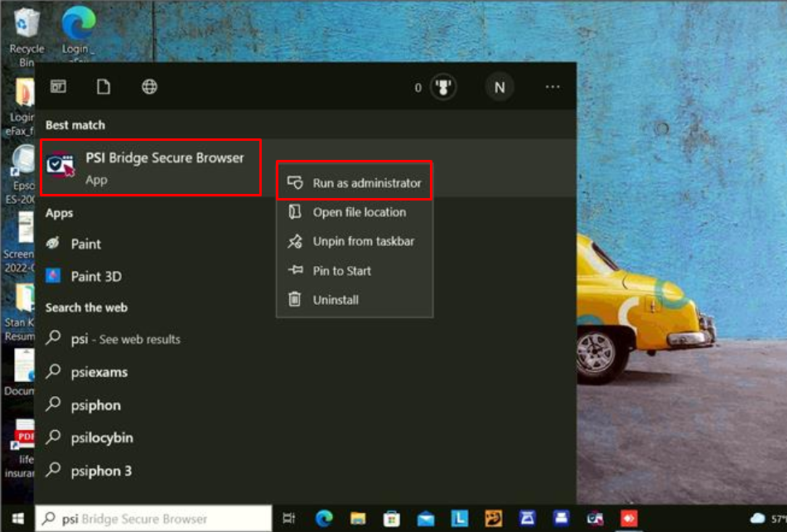Open the three-dot options menu in search panel
Screen dimensions: 787x532
(553, 87)
